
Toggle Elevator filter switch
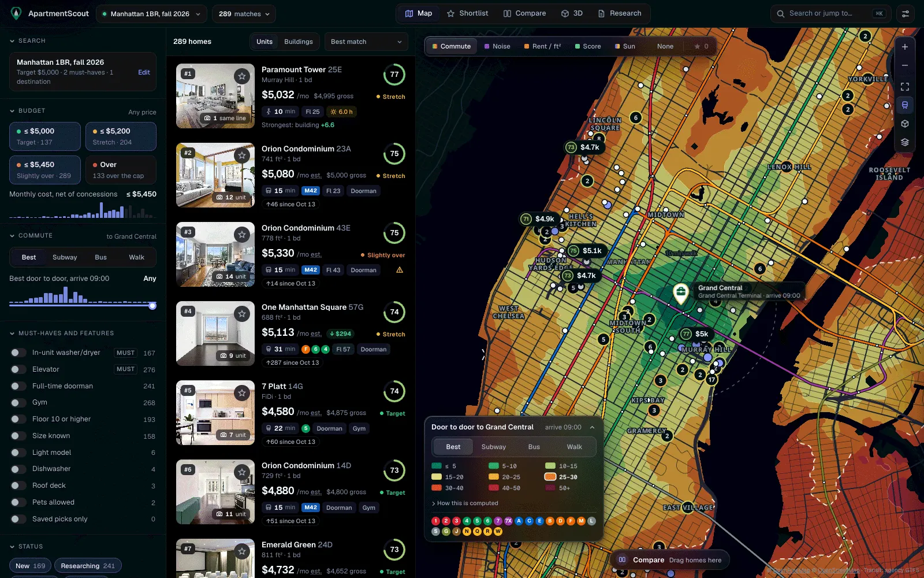pos(18,369)
